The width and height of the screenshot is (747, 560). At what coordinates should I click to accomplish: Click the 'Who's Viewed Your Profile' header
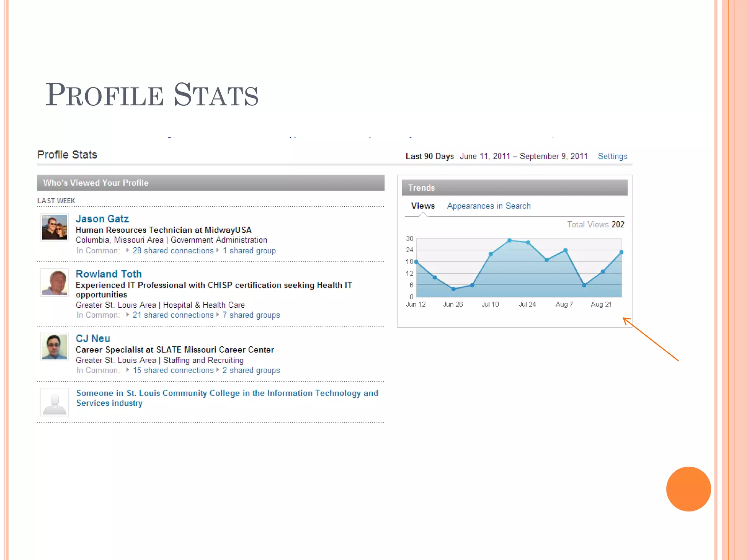tap(211, 183)
